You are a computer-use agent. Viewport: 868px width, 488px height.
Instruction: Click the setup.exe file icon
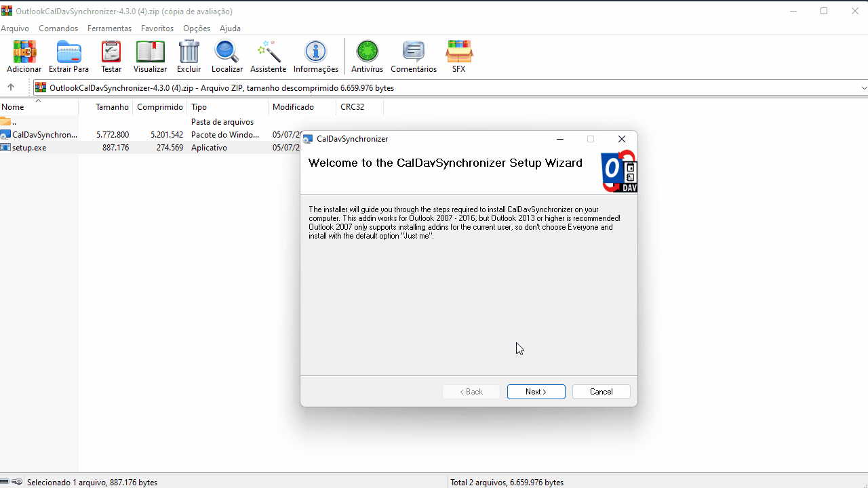(5, 147)
